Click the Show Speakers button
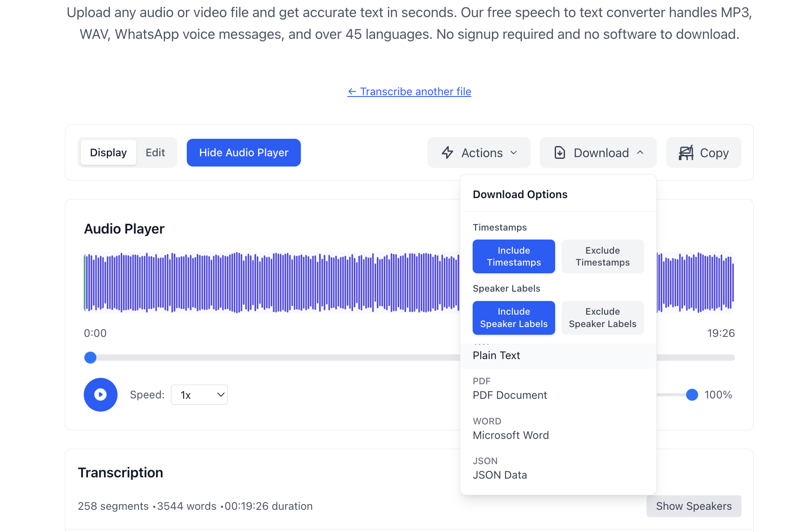The width and height of the screenshot is (806, 532). [x=694, y=506]
